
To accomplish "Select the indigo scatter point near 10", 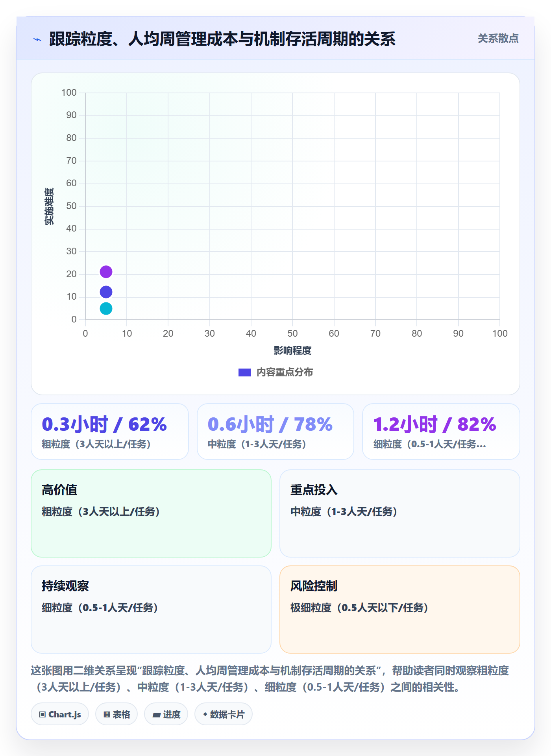I will (x=106, y=292).
